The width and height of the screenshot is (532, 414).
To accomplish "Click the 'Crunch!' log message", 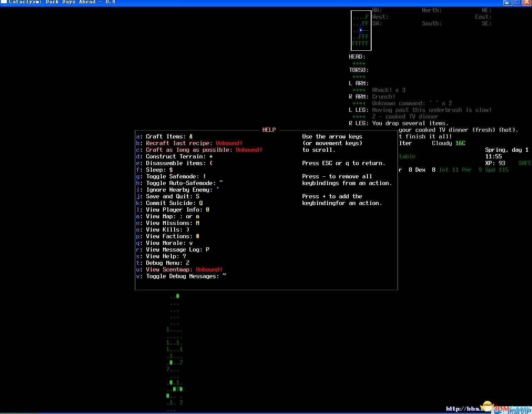I will [x=384, y=96].
